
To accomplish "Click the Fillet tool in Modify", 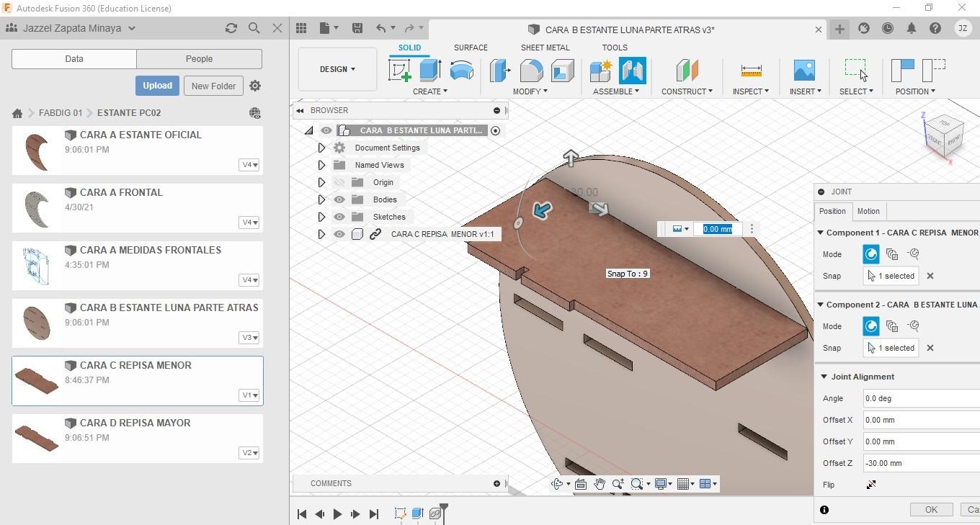I will [531, 71].
